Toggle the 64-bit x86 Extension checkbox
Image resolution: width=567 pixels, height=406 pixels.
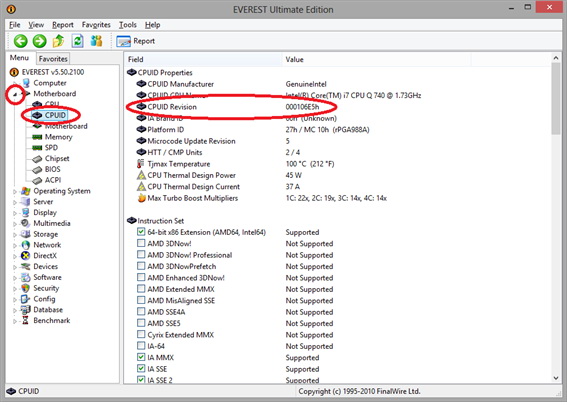tap(141, 232)
